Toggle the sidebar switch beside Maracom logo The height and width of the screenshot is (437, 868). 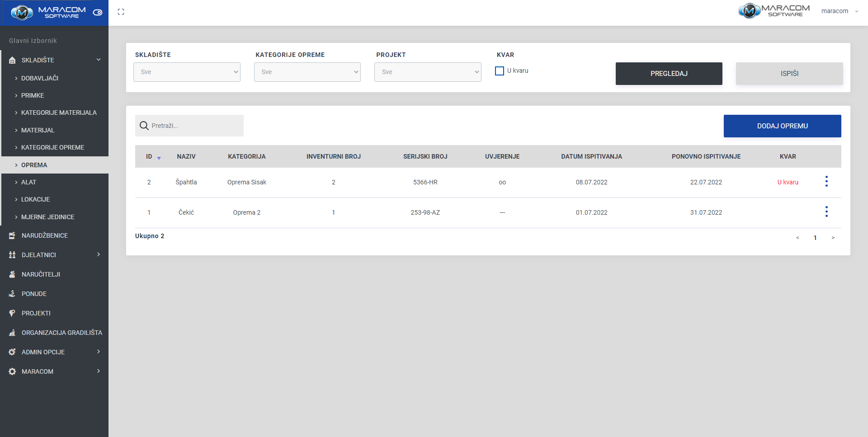coord(98,13)
